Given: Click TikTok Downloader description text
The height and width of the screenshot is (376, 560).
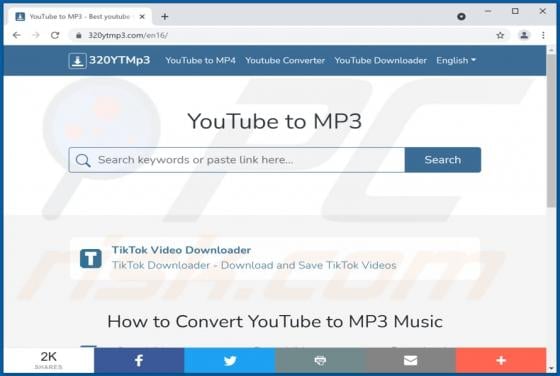Looking at the screenshot, I should click(254, 265).
